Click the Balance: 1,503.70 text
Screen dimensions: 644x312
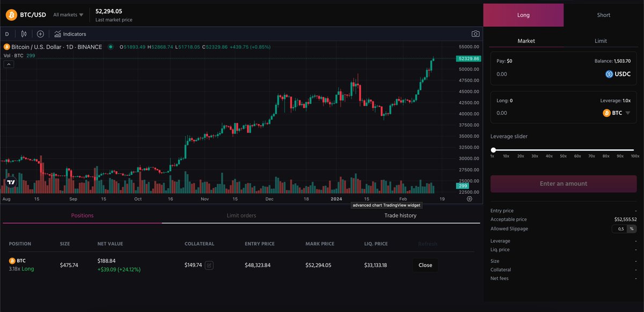pos(612,61)
